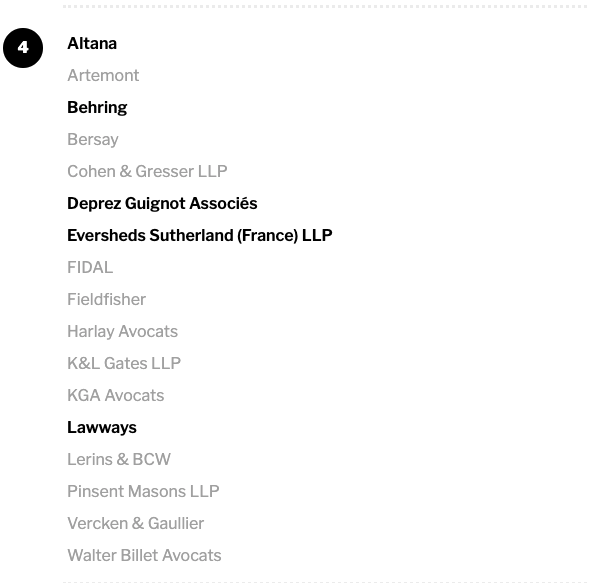Open Harlay Avocats entry
The height and width of the screenshot is (583, 590).
(x=122, y=332)
